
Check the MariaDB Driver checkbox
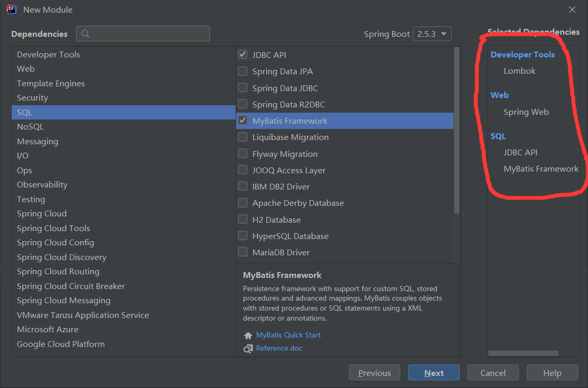point(242,252)
